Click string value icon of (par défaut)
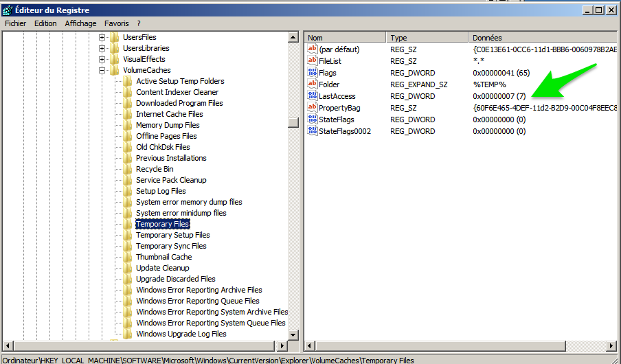This screenshot has height=364, width=621. tap(313, 49)
